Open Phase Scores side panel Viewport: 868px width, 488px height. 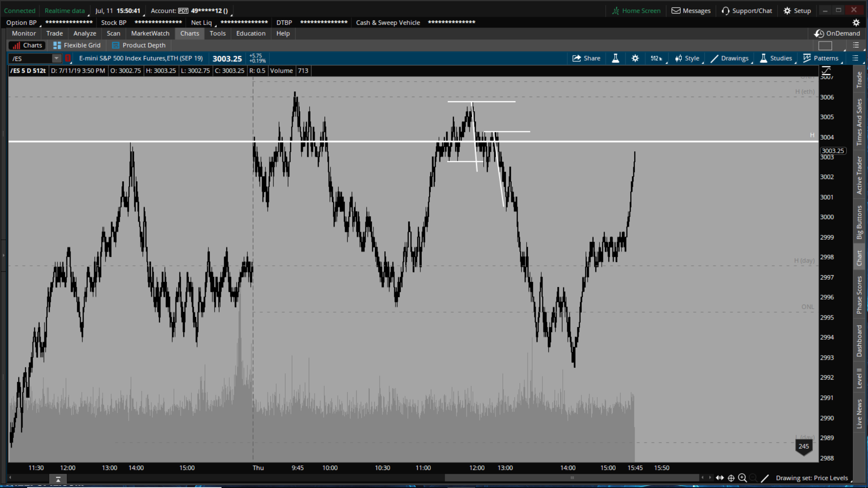pos(859,295)
